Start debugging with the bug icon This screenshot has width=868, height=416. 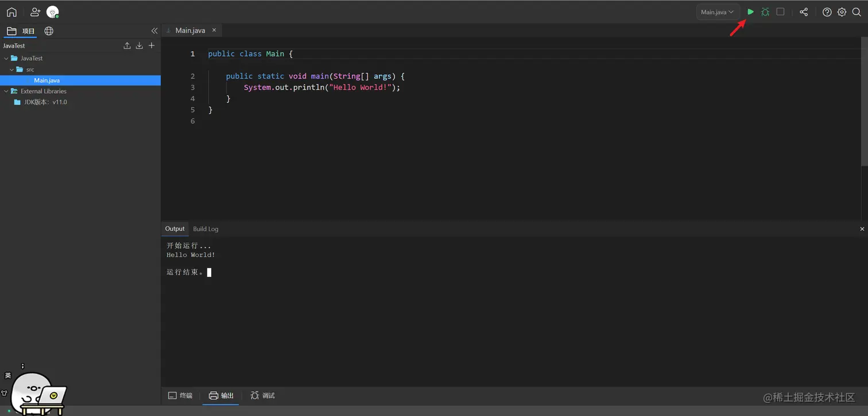tap(765, 11)
